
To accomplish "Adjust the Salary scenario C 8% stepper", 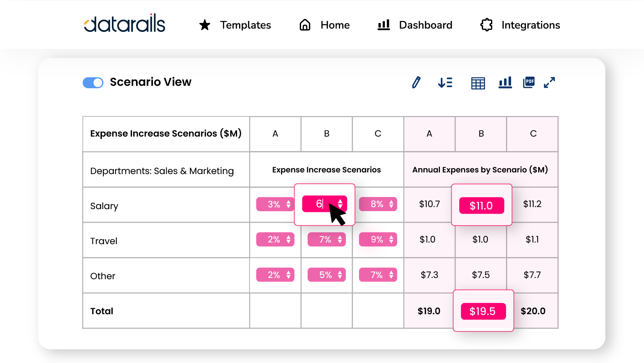I will [391, 204].
